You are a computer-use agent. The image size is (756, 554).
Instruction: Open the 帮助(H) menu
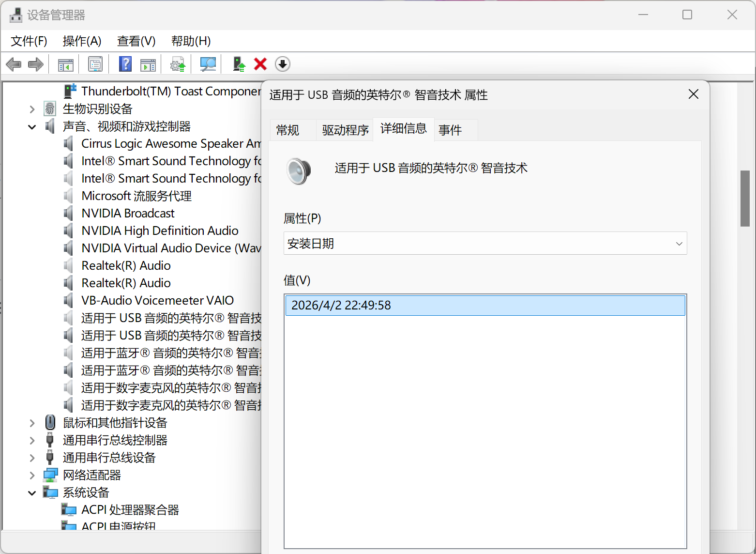tap(191, 41)
